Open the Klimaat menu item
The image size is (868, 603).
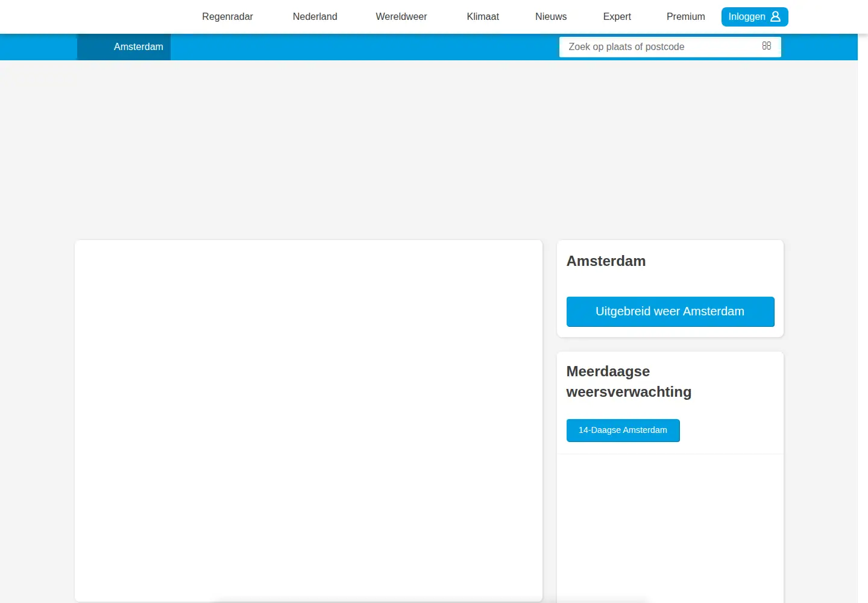483,17
